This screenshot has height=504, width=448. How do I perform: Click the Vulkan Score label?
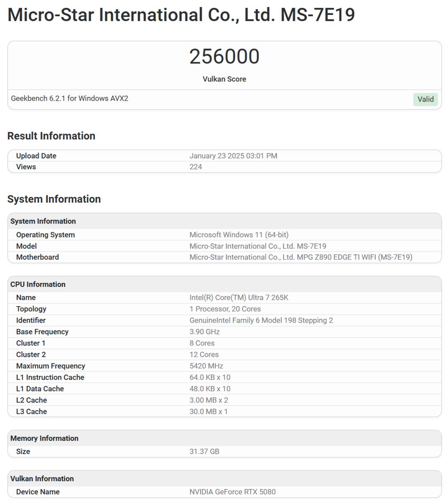click(x=224, y=79)
